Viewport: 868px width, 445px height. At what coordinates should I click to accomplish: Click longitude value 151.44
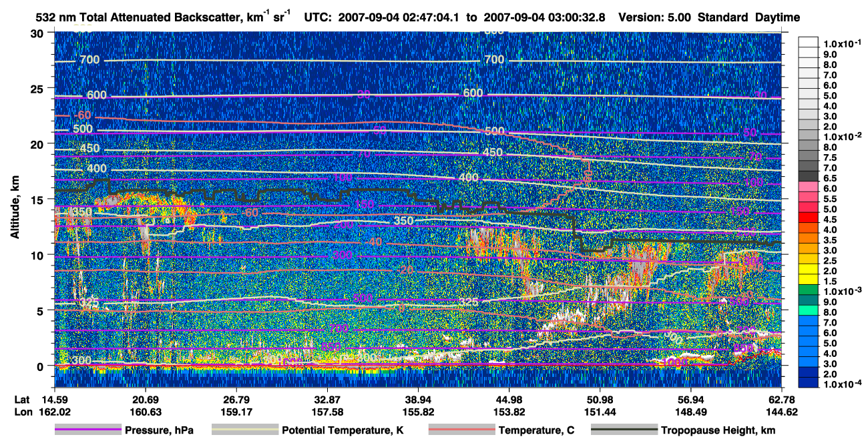tap(600, 412)
